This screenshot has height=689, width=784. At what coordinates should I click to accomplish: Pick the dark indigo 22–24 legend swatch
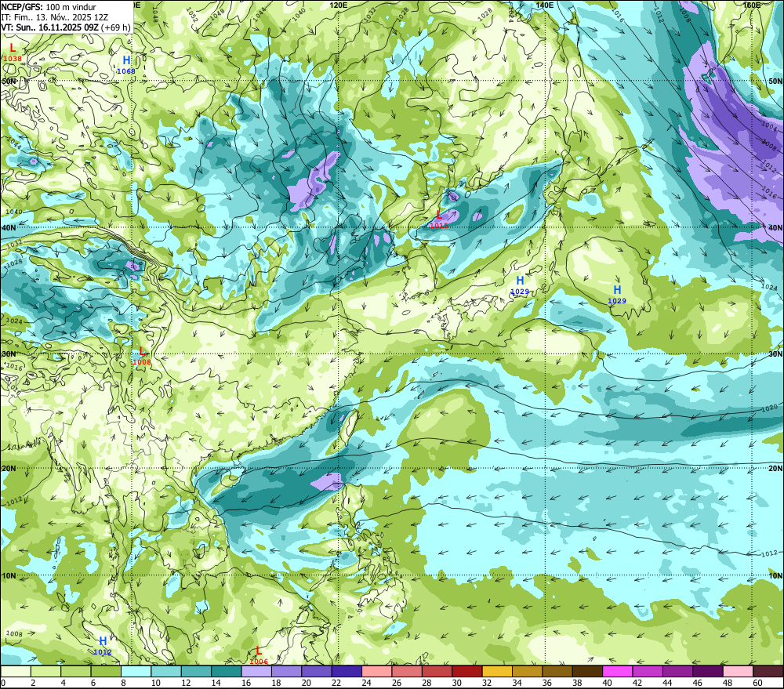click(347, 672)
